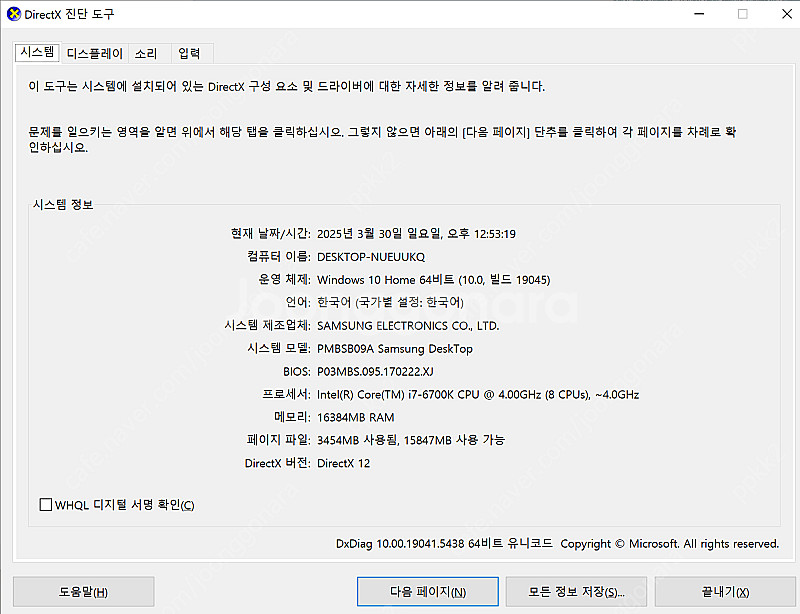Click the 언어 label
Image resolution: width=800 pixels, height=614 pixels.
tap(298, 303)
